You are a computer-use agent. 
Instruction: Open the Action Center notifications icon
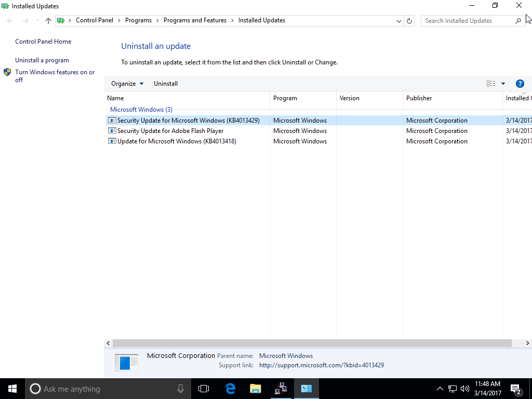pyautogui.click(x=516, y=389)
